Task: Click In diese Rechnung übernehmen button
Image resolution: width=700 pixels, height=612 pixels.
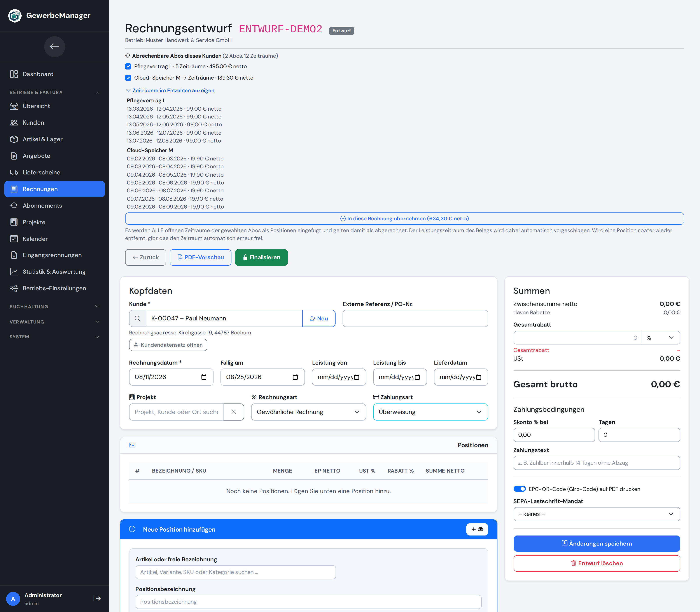Action: [404, 219]
